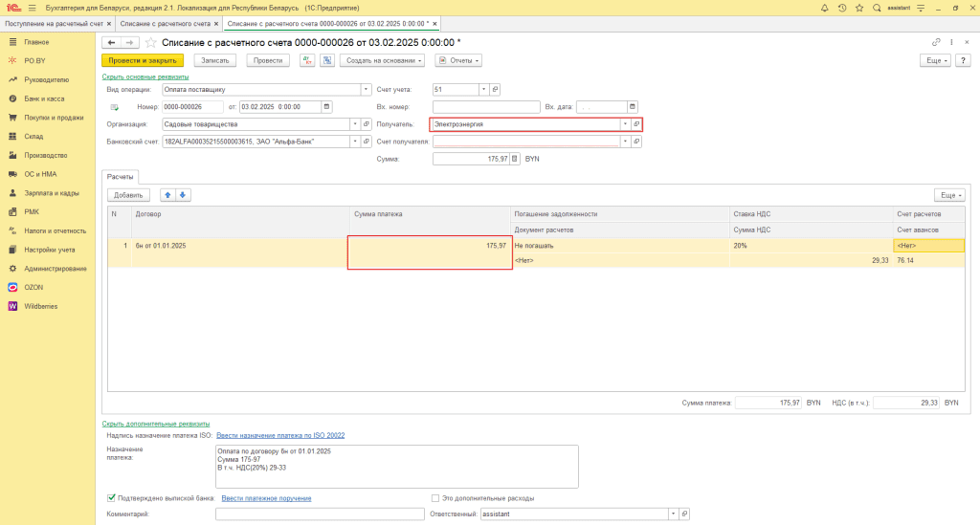Click Провести button
The height and width of the screenshot is (525, 980).
coord(268,60)
